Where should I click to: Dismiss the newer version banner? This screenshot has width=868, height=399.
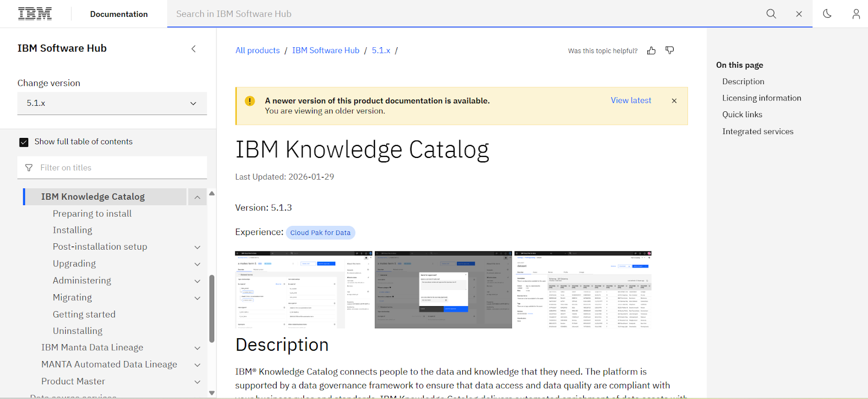pyautogui.click(x=674, y=101)
